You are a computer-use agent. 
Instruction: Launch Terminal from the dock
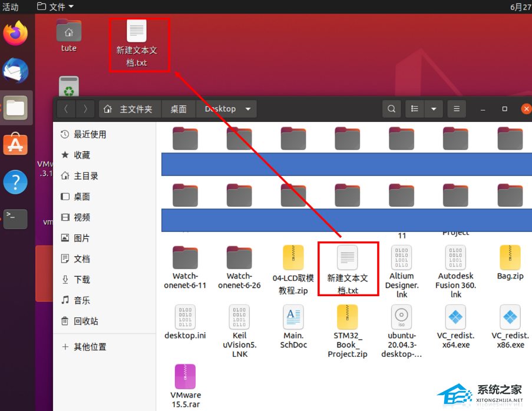15,219
